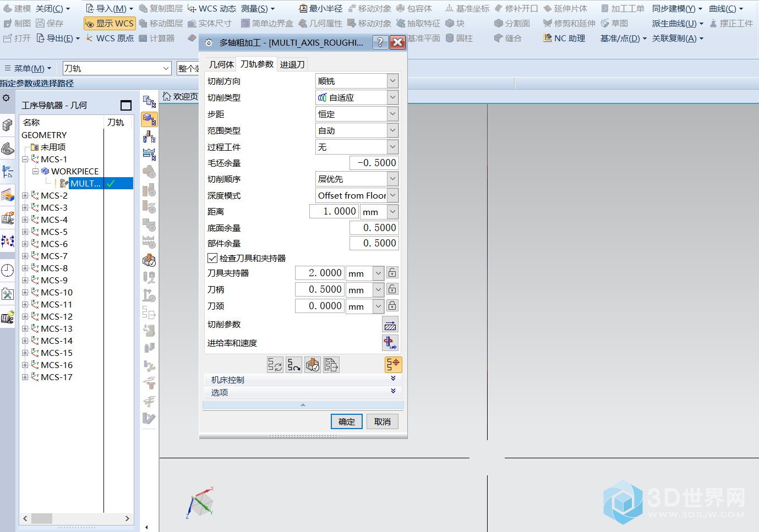Open the roles sidebar icon with tools
759x532 pixels.
[8, 294]
